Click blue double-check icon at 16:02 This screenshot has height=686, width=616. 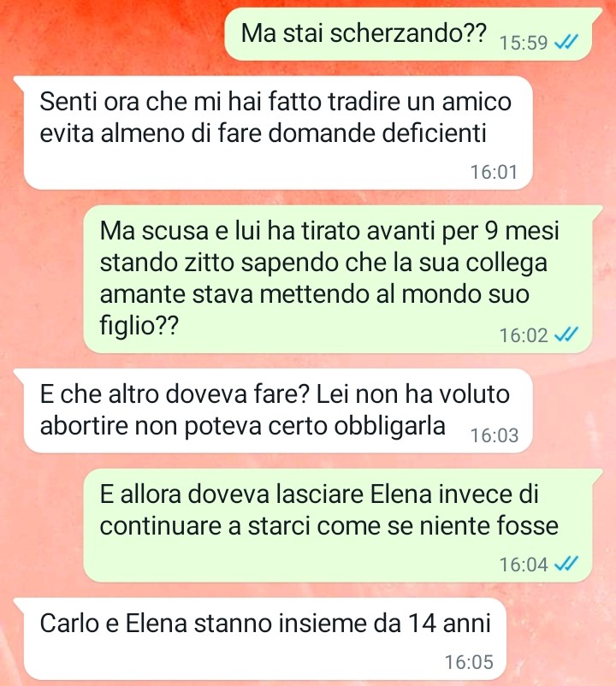pos(566,335)
